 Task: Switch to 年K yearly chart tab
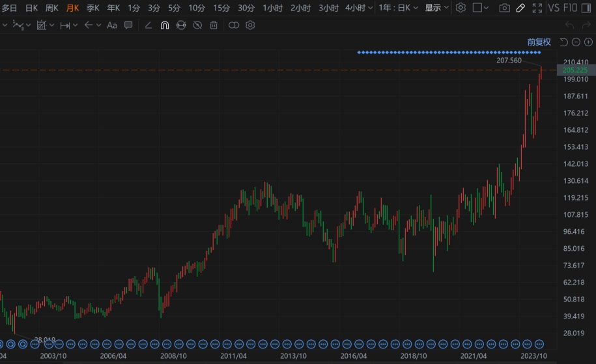point(113,8)
